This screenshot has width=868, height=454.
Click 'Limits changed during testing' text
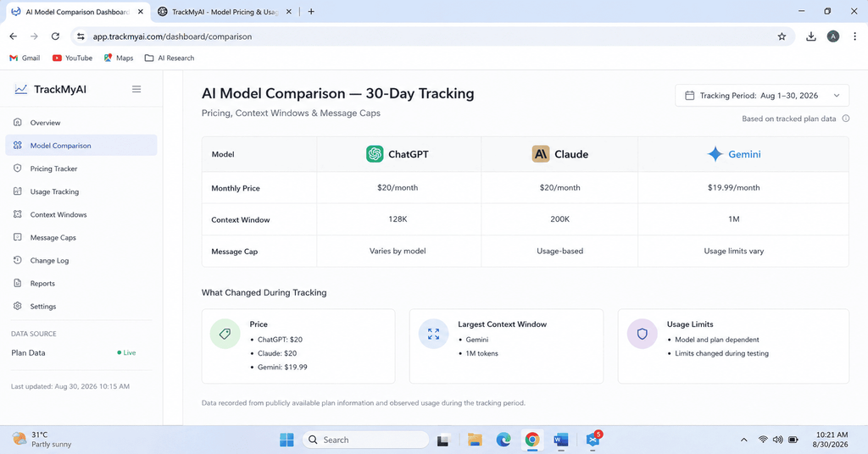[x=721, y=353]
